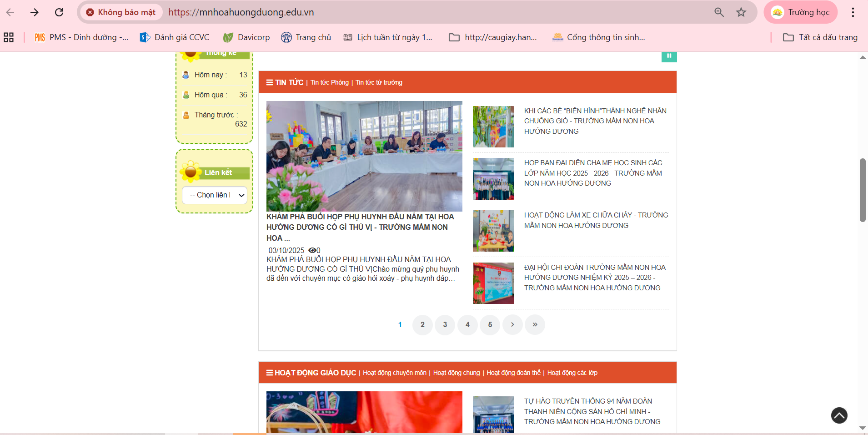Switch to 'Tin tức từ trường' tab
Screen dimensions: 868x435
pyautogui.click(x=379, y=82)
